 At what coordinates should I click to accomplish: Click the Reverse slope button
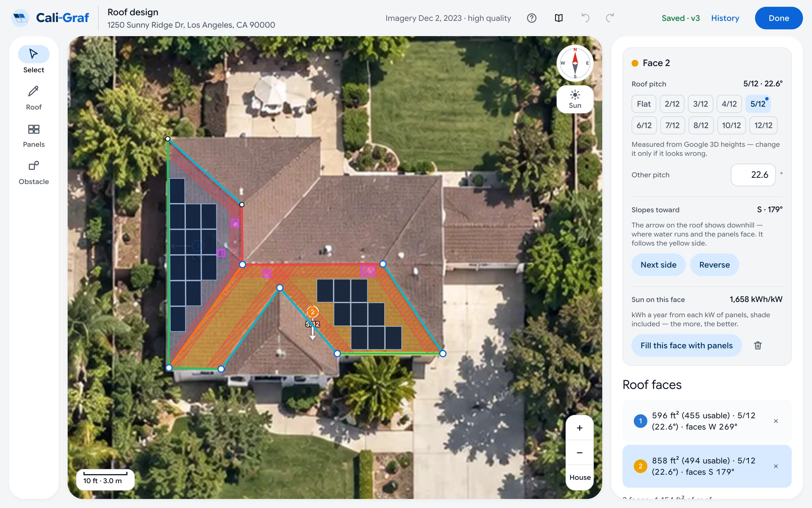pyautogui.click(x=714, y=265)
